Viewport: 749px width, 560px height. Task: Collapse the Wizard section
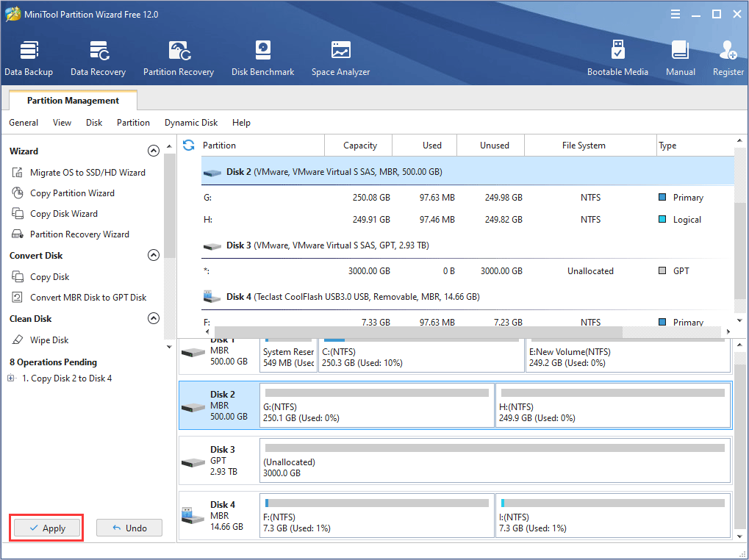click(x=154, y=151)
